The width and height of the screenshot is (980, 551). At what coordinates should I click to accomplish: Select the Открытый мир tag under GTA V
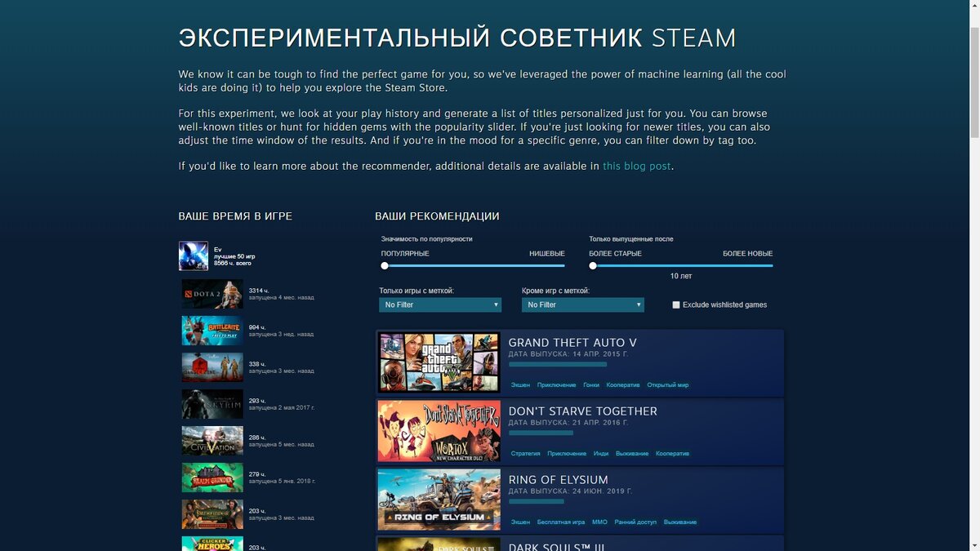click(668, 384)
